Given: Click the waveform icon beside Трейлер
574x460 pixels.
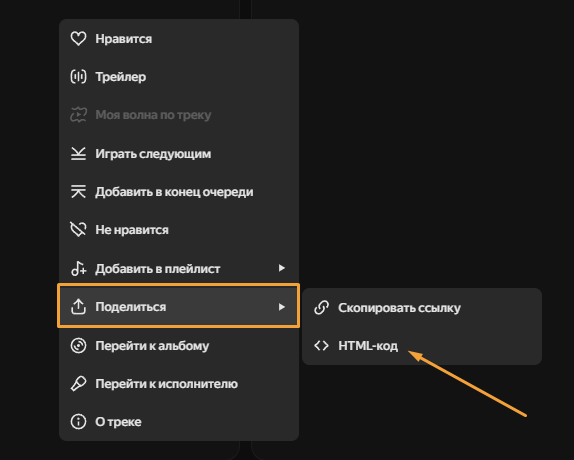Looking at the screenshot, I should (78, 77).
